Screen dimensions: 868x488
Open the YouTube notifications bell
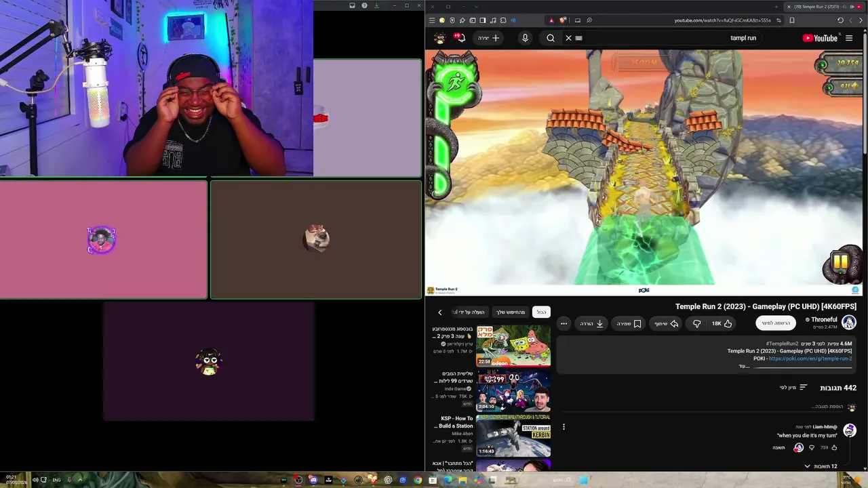[460, 38]
